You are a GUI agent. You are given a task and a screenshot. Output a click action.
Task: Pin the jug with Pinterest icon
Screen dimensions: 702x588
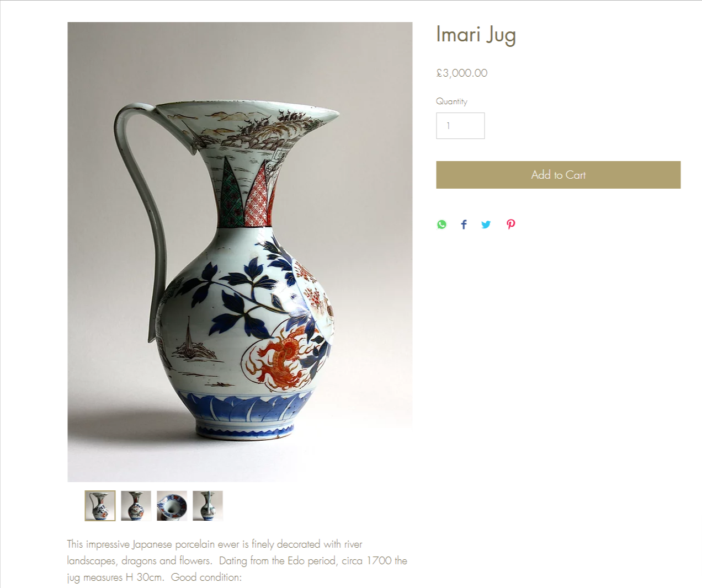(x=511, y=224)
